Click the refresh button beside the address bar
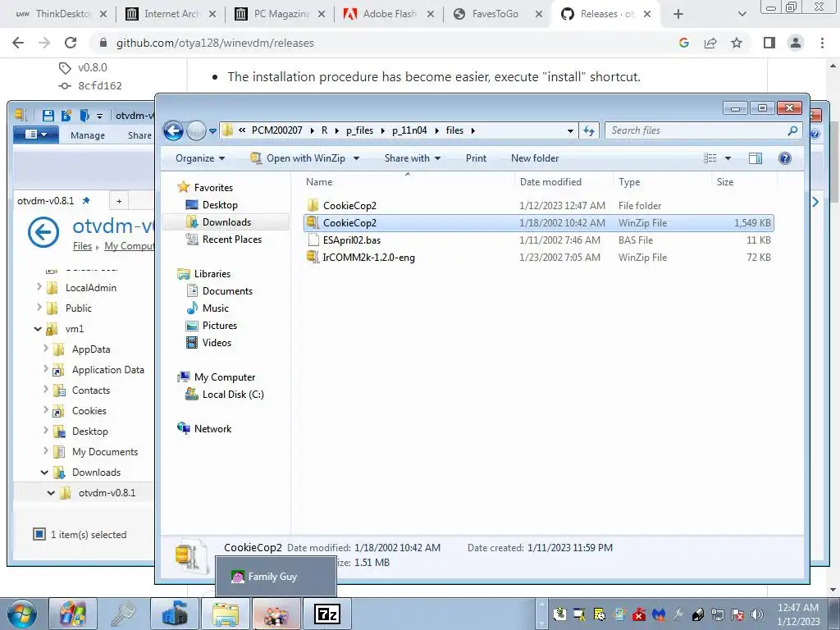The width and height of the screenshot is (840, 630). pyautogui.click(x=589, y=130)
